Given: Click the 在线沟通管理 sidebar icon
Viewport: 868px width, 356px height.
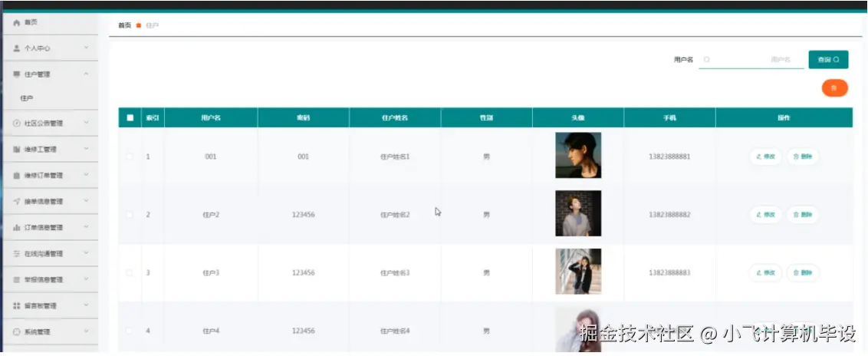Looking at the screenshot, I should point(17,254).
